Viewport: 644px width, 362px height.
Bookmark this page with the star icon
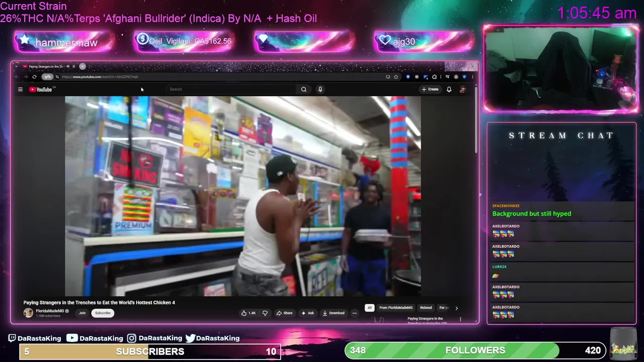pos(396,77)
